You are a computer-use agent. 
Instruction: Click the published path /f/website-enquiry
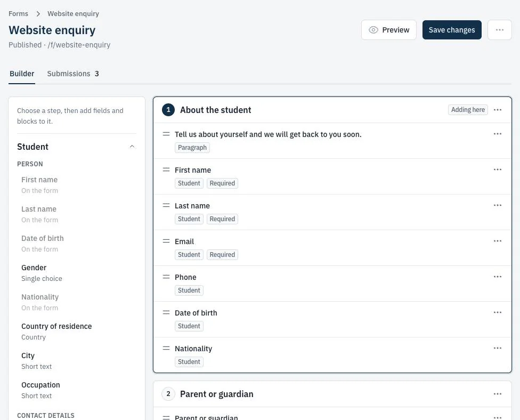point(79,45)
